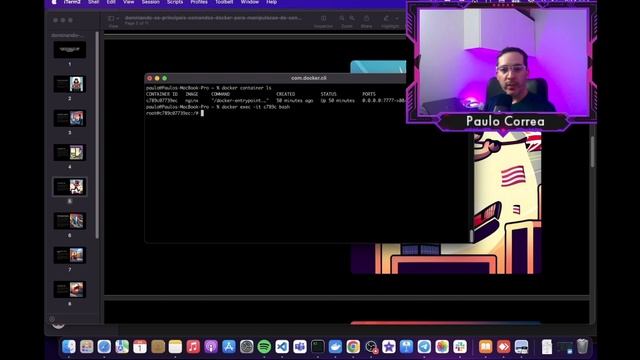Launch the Music app from the Dock
640x360 pixels.
(193, 347)
